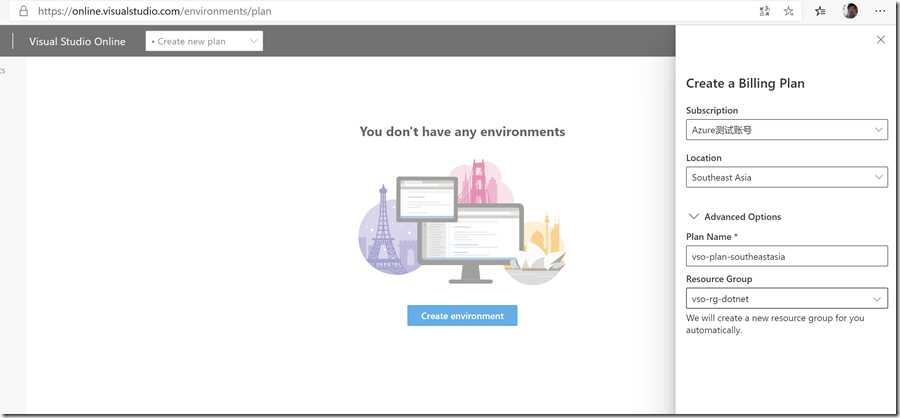Collapse the Advanced Options section
Screen dimensions: 900x418
tap(735, 216)
